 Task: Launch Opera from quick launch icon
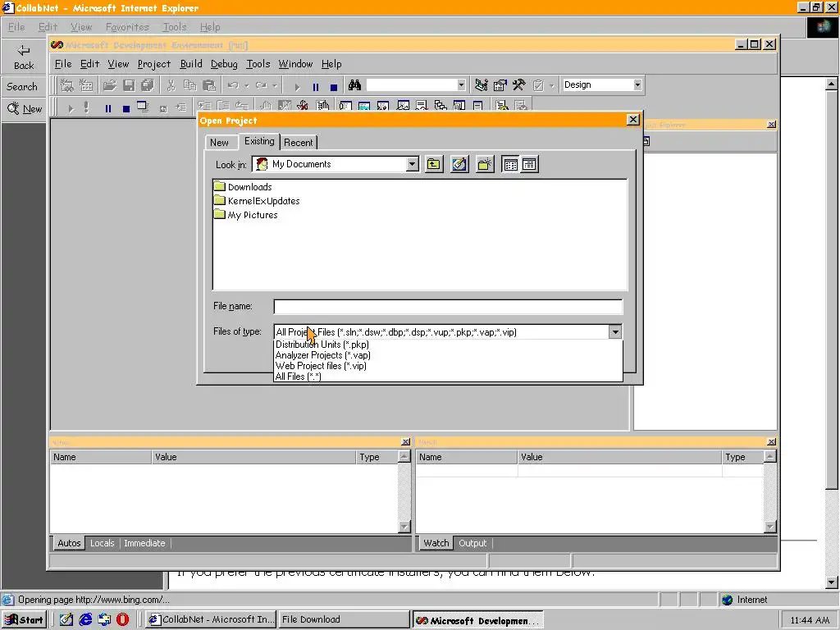coord(123,620)
